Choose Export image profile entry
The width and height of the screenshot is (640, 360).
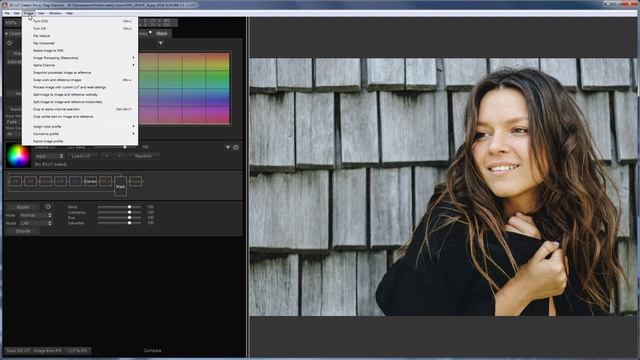point(80,141)
